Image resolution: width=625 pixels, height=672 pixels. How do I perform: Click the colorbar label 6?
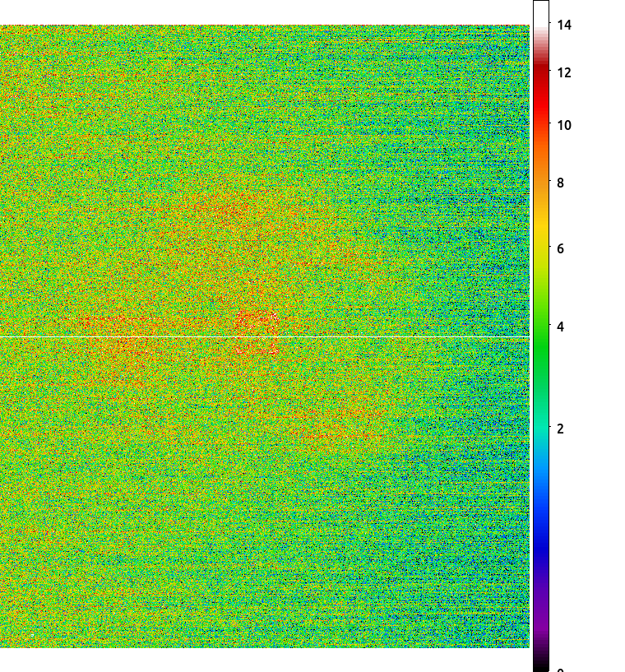(x=560, y=249)
